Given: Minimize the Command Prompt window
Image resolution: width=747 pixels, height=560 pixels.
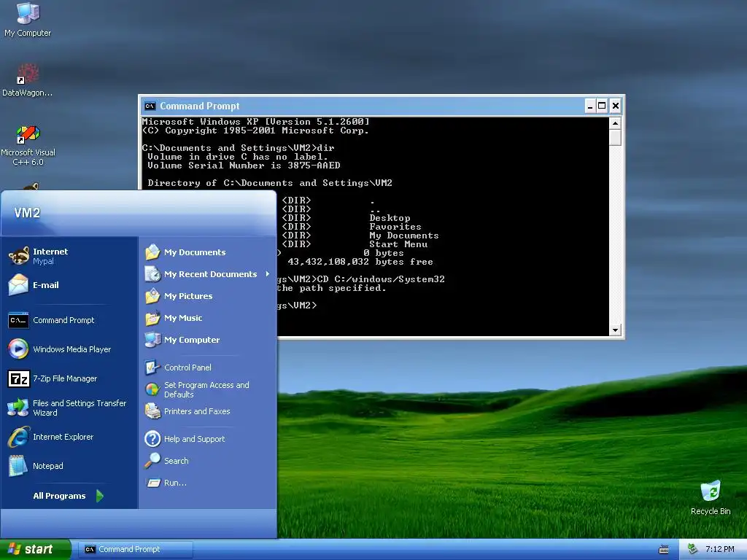Looking at the screenshot, I should (590, 106).
